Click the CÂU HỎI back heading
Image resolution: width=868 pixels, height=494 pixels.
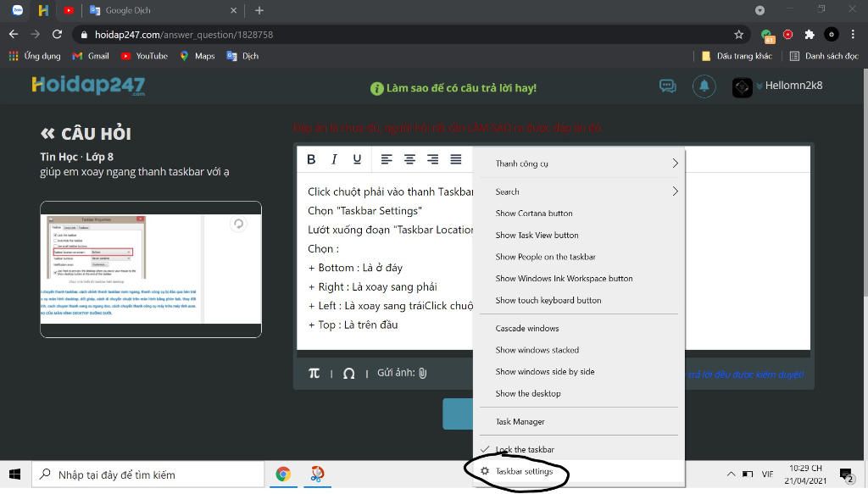coord(86,134)
